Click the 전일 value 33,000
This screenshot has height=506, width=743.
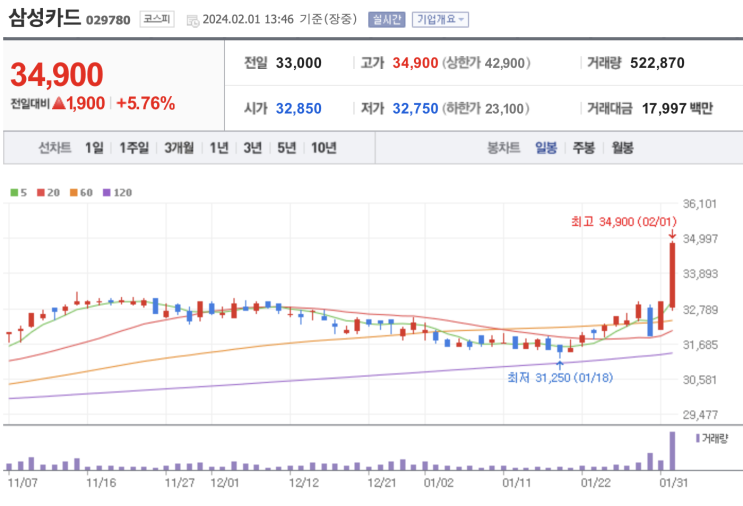pyautogui.click(x=299, y=63)
